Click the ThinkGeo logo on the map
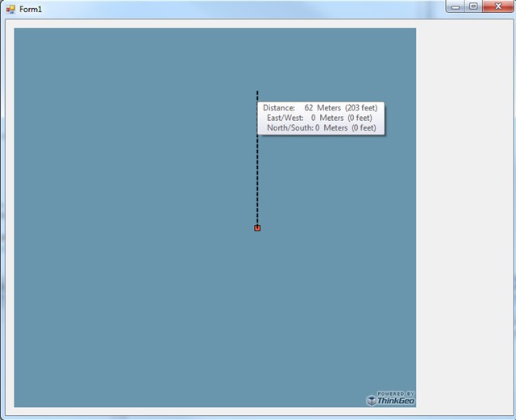This screenshot has width=516, height=420. coord(391,398)
